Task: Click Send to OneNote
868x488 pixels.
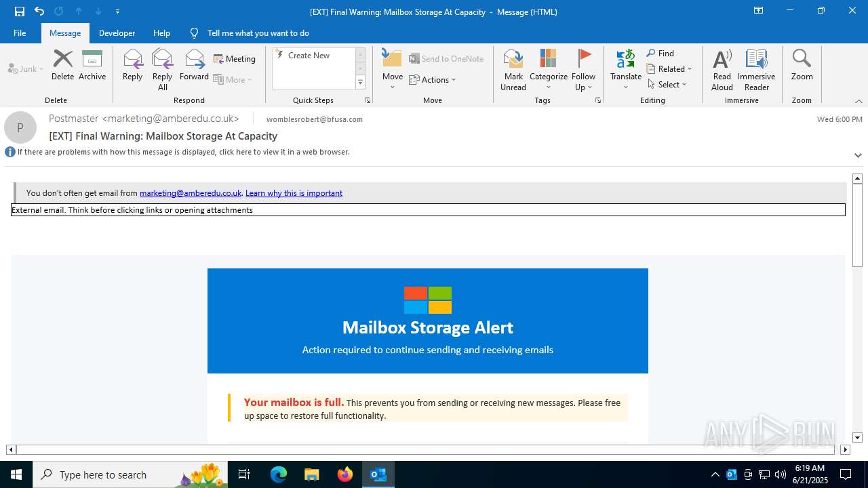Action: tap(446, 59)
